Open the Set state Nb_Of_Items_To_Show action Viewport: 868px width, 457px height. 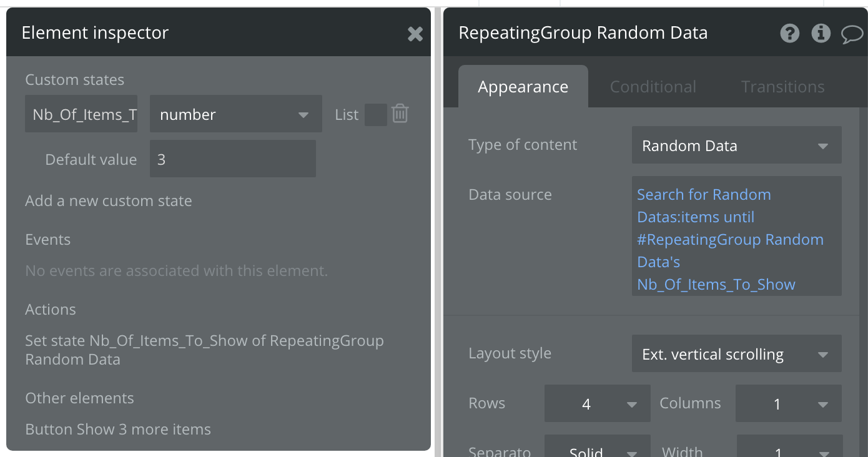coord(204,350)
